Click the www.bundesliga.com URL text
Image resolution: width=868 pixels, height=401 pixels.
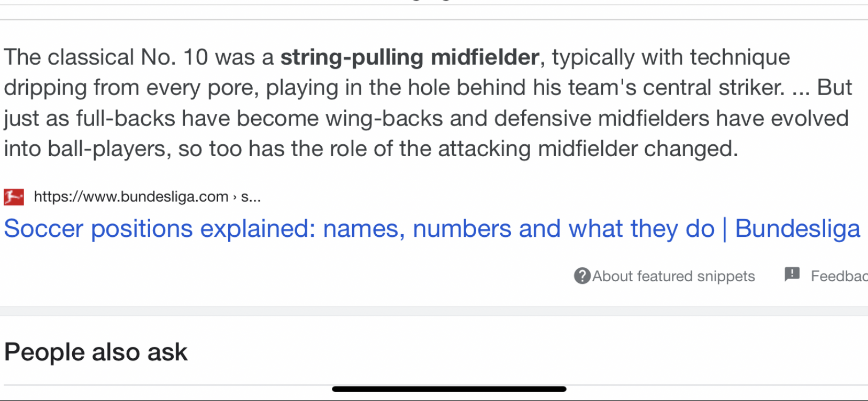[x=131, y=197]
